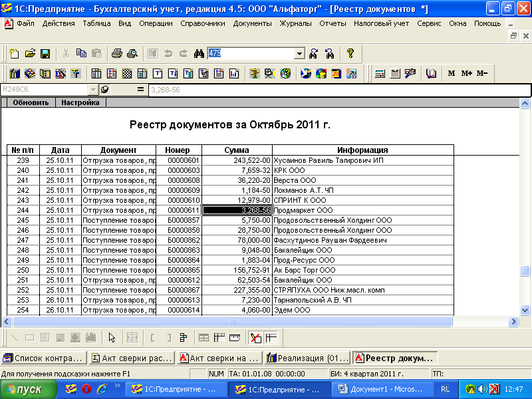Image resolution: width=532 pixels, height=399 pixels.
Task: Open the Файл menu
Action: point(25,23)
